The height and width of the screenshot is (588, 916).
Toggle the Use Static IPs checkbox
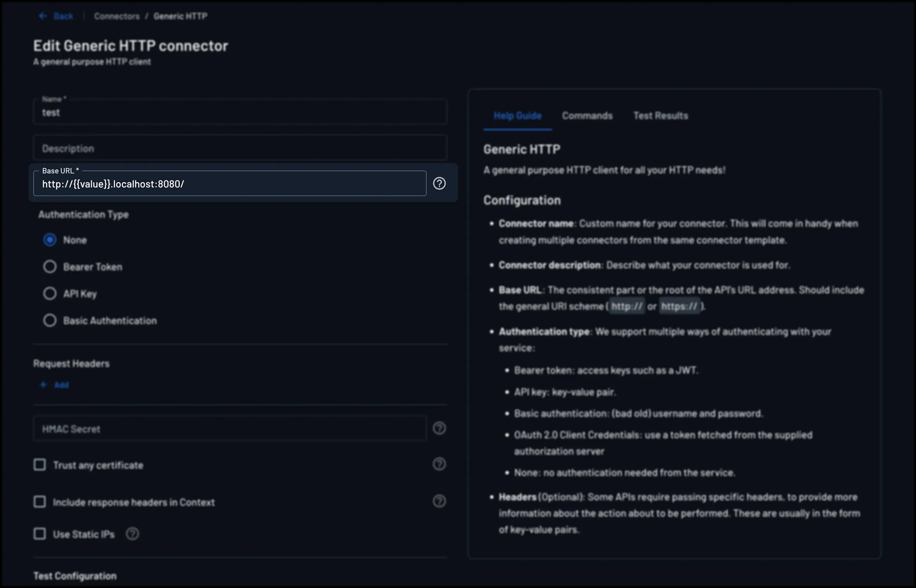40,534
